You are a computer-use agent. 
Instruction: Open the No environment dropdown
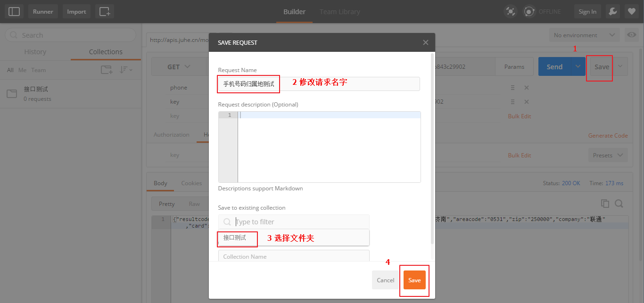click(584, 35)
